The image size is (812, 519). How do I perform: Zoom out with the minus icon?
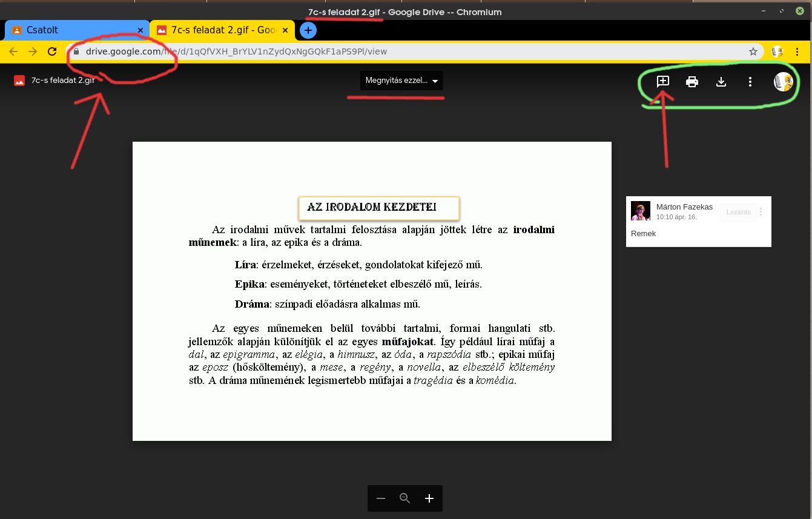[381, 498]
